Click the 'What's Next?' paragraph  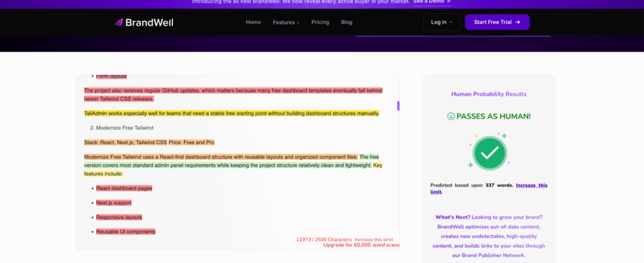tap(489, 236)
